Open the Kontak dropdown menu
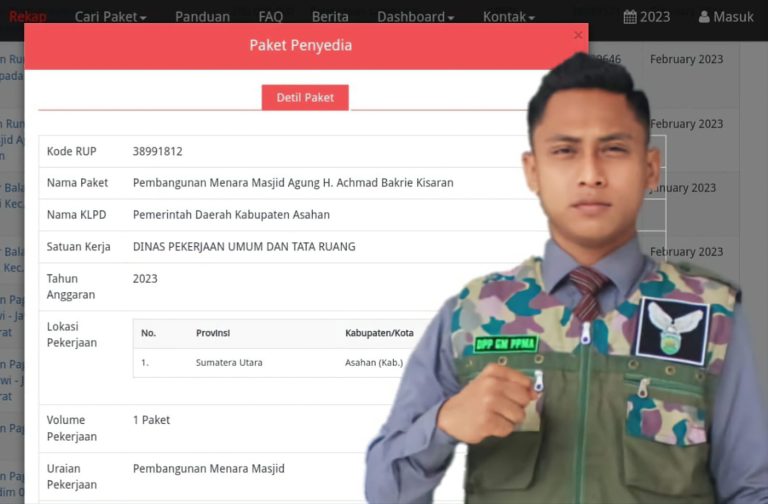This screenshot has width=768, height=504. (508, 17)
